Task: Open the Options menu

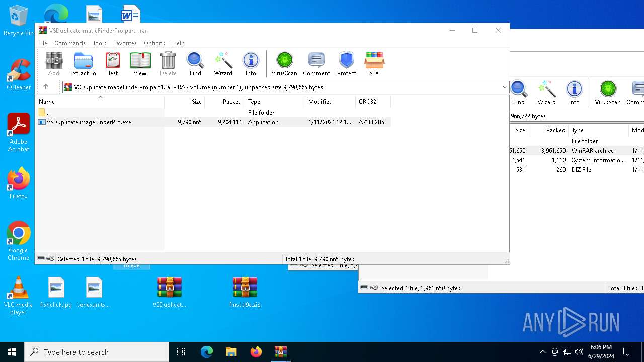Action: coord(154,43)
